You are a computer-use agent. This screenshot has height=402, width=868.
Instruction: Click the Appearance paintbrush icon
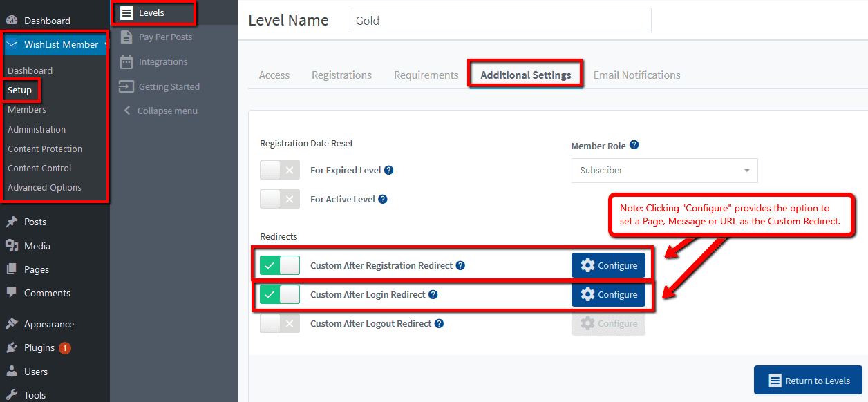tap(12, 324)
